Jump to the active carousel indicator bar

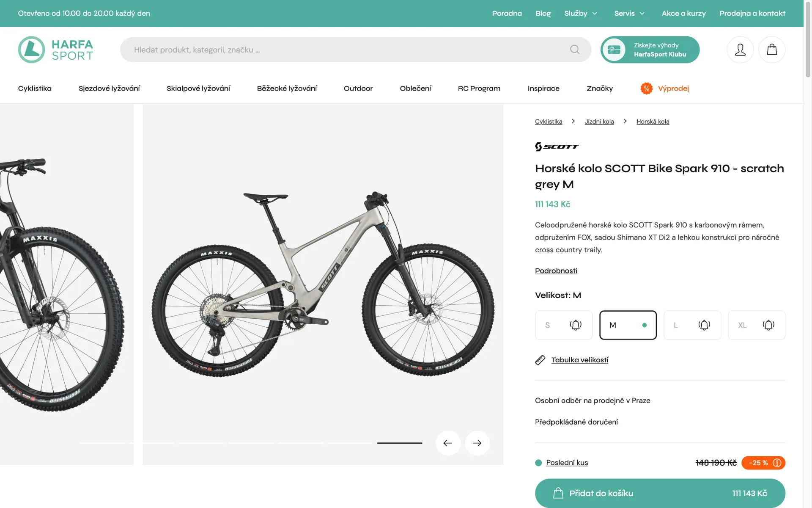(400, 443)
